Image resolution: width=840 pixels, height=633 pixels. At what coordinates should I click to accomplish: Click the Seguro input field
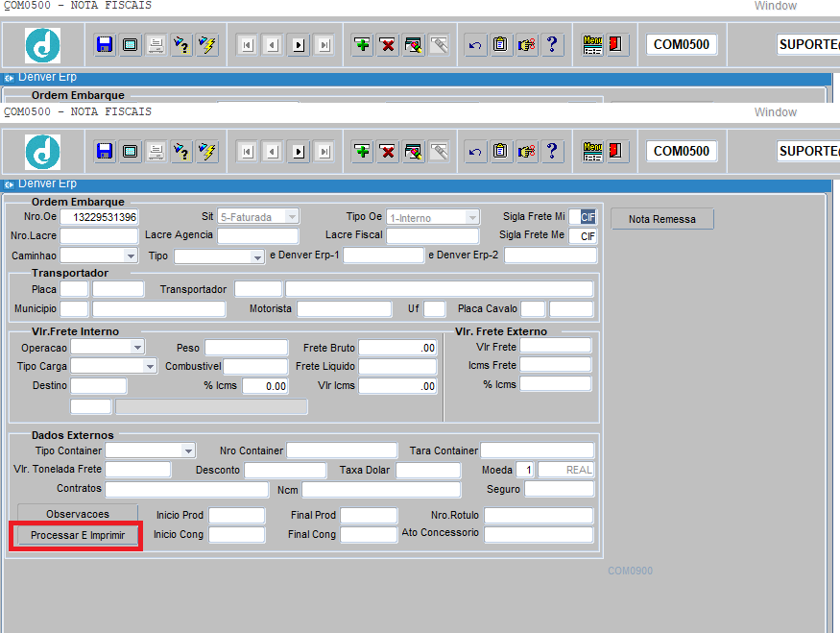click(x=560, y=489)
